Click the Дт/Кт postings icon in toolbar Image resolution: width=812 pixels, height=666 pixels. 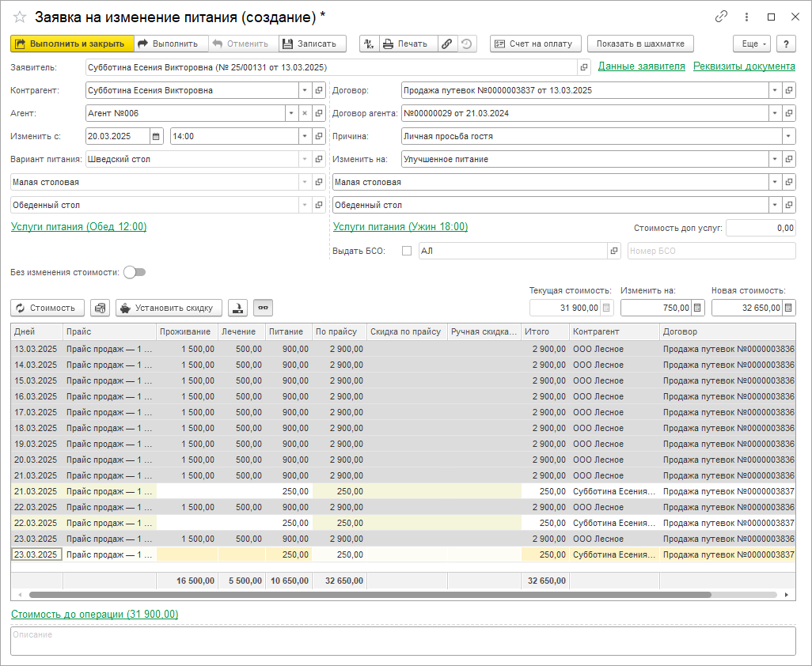369,44
